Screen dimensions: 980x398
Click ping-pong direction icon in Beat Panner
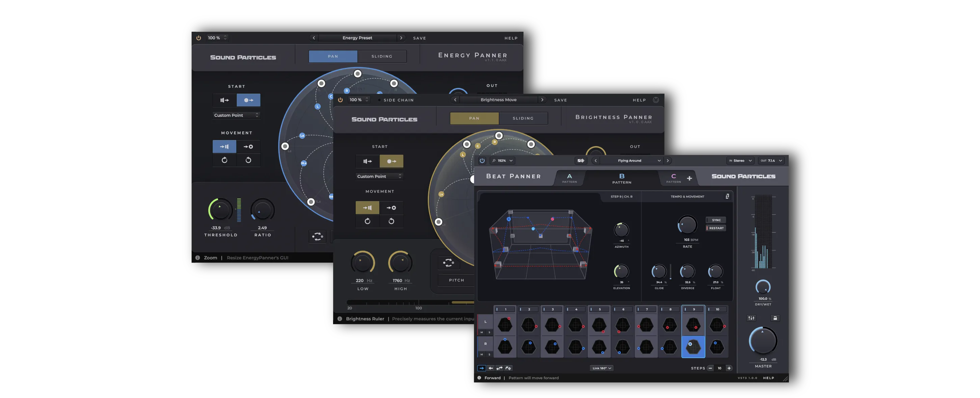pyautogui.click(x=499, y=368)
